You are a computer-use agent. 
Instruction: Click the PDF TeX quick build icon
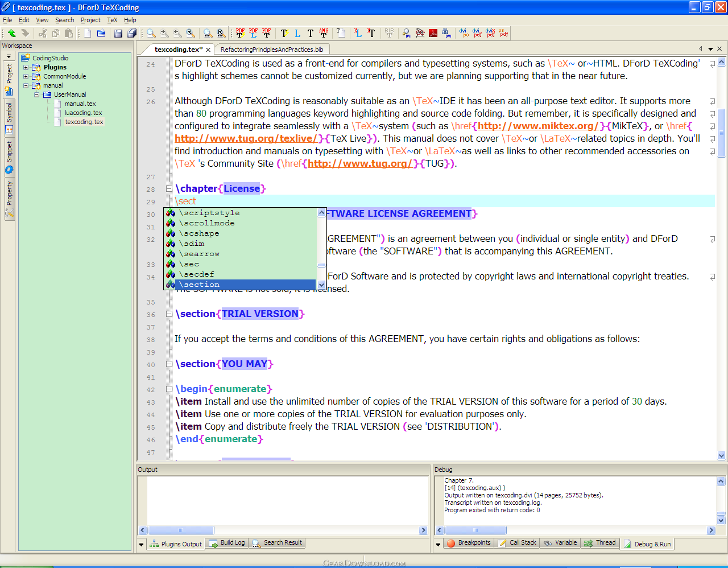[240, 33]
